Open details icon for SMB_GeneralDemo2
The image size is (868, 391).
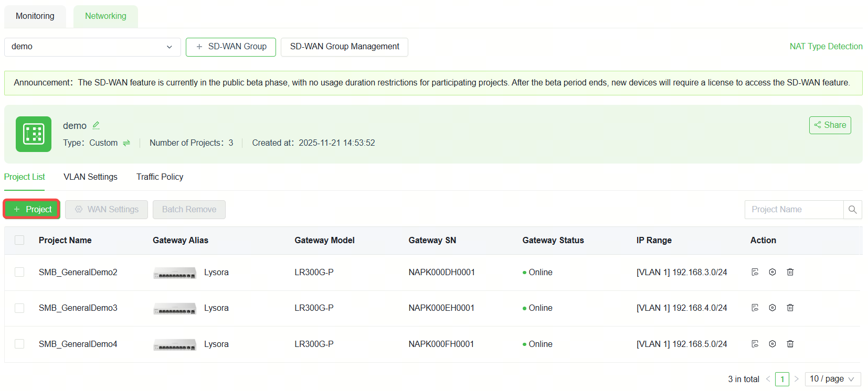coord(755,272)
